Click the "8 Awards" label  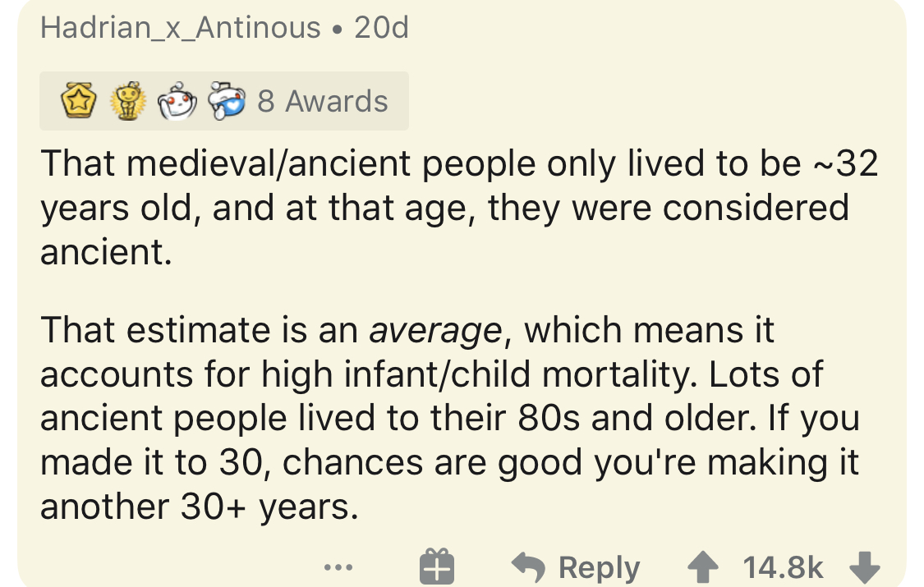[x=322, y=102]
